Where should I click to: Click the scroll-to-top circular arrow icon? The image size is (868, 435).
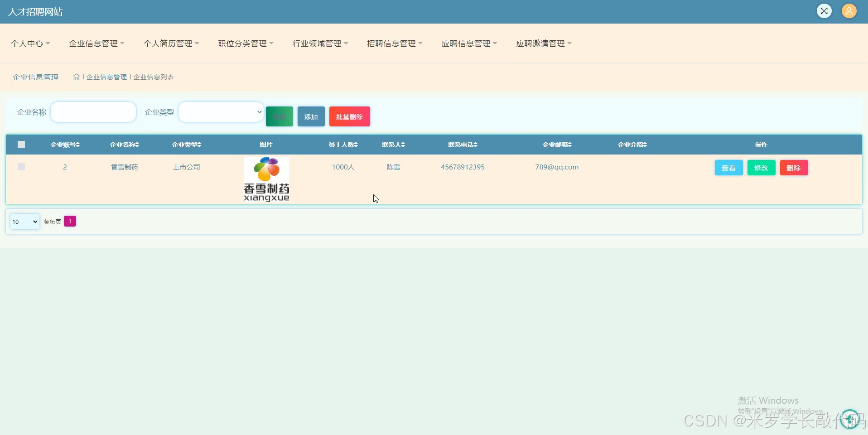click(849, 419)
